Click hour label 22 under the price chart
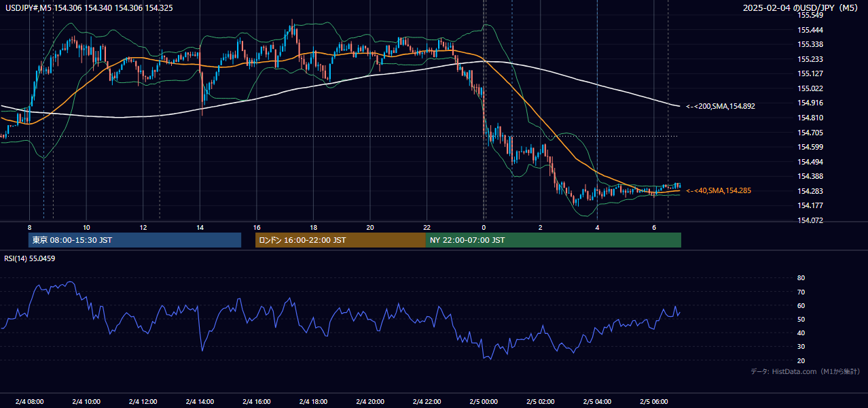 427,227
